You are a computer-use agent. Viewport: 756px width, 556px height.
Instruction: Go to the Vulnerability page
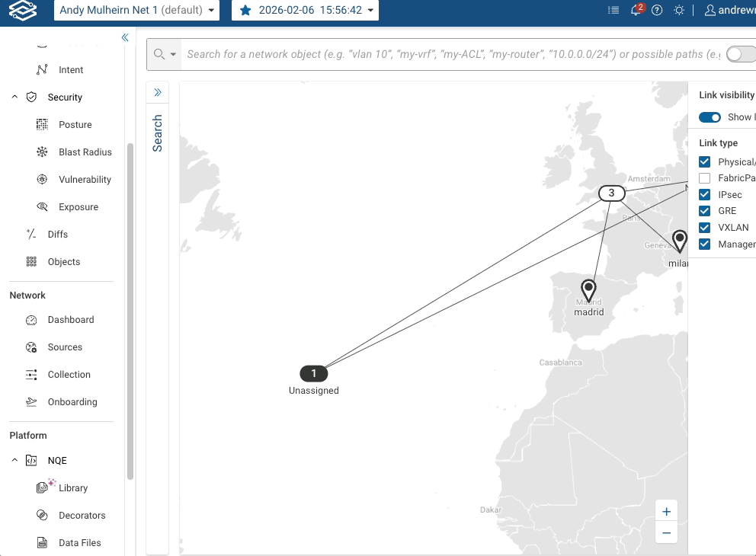click(x=85, y=180)
